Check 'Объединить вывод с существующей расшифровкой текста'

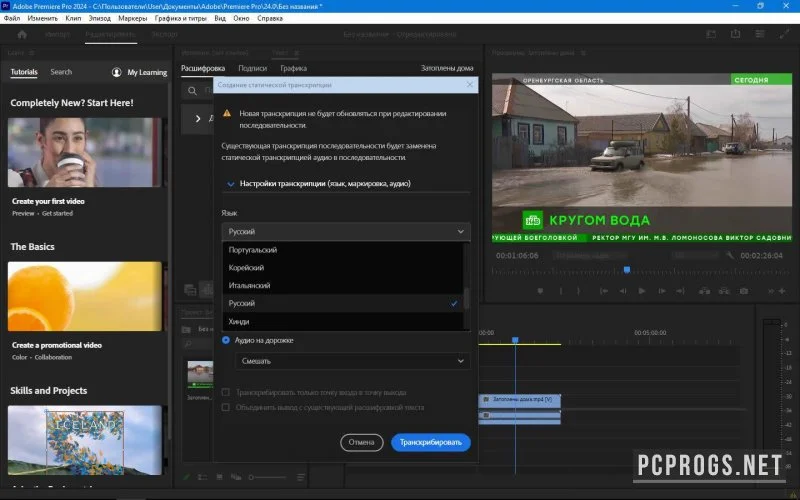click(226, 407)
